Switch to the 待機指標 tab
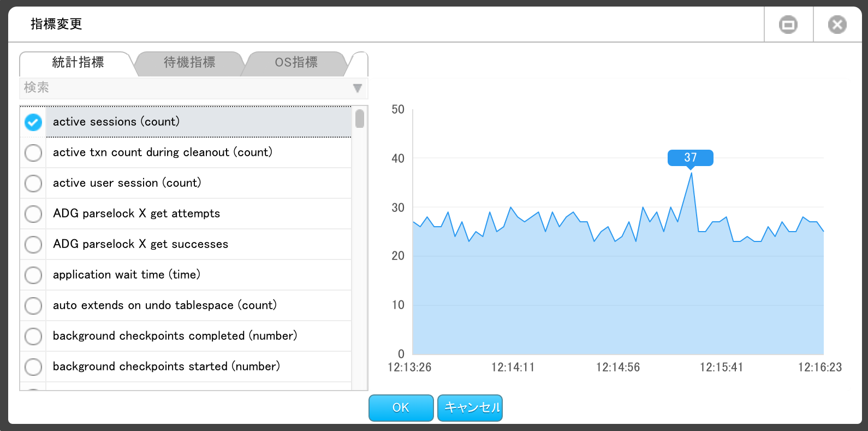This screenshot has height=431, width=868. tap(189, 63)
